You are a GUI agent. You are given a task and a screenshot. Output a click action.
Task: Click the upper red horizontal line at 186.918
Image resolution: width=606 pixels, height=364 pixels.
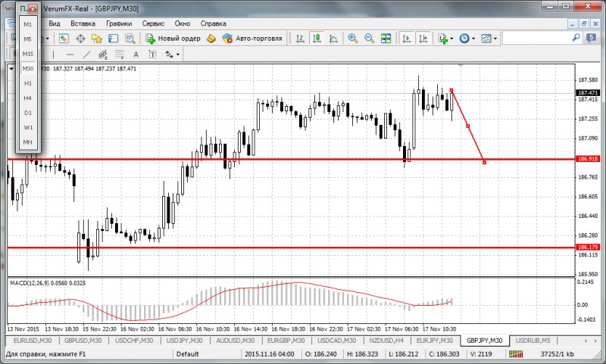pos(303,160)
